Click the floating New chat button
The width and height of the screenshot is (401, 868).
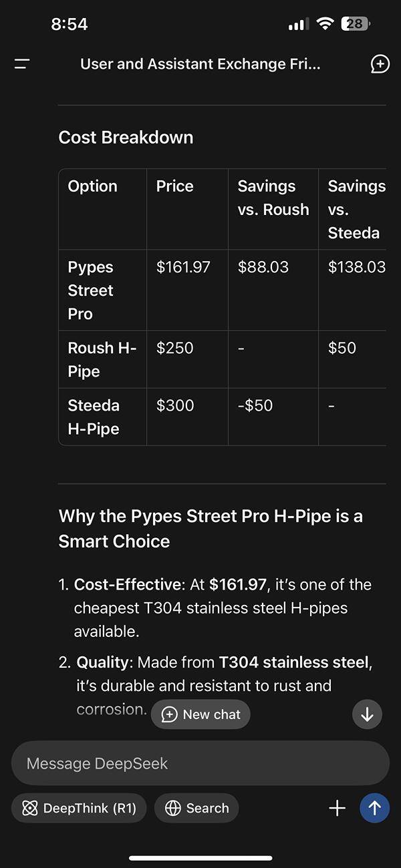200,714
